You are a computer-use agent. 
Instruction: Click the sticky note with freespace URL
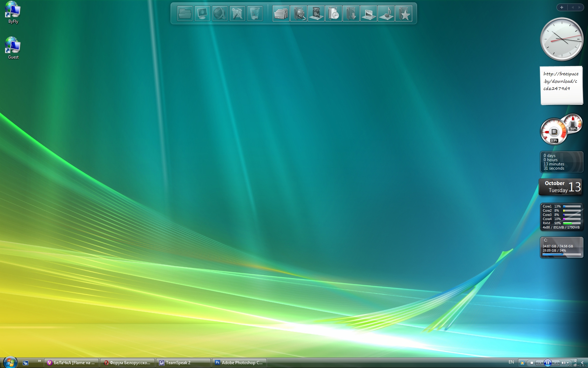[x=562, y=85]
